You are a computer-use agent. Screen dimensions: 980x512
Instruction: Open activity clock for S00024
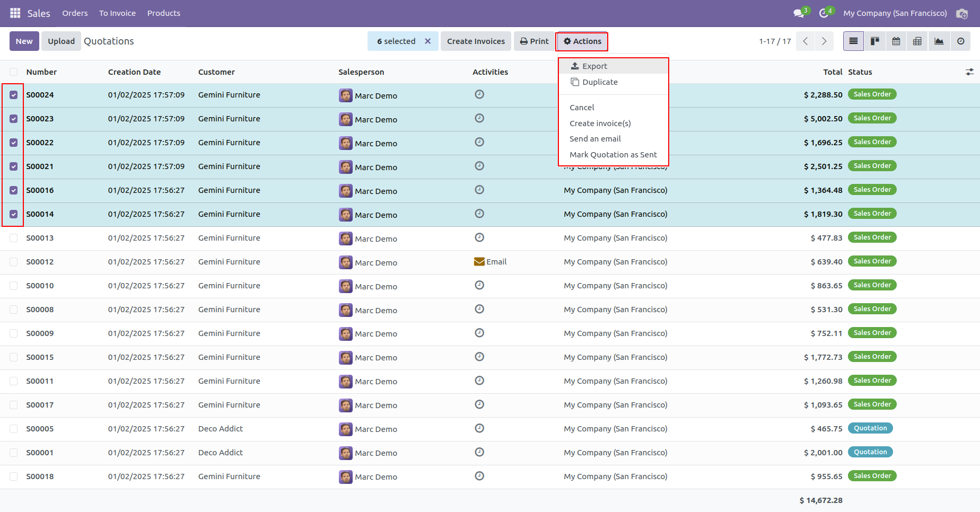479,94
